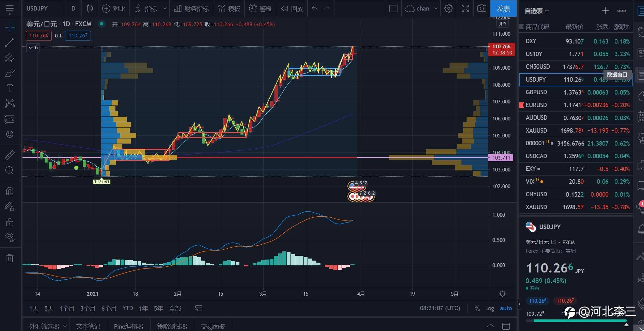Collapse the bottom panel with chevron

[490, 326]
